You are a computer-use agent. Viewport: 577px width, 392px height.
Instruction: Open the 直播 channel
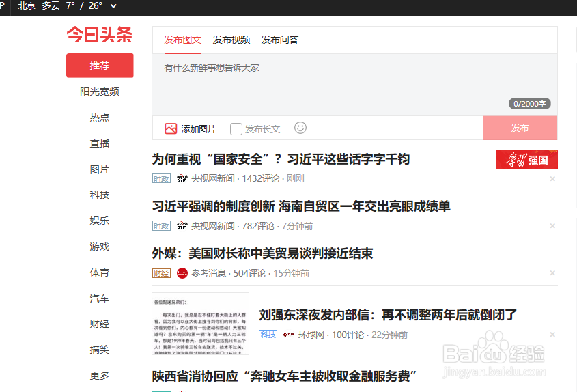(100, 143)
